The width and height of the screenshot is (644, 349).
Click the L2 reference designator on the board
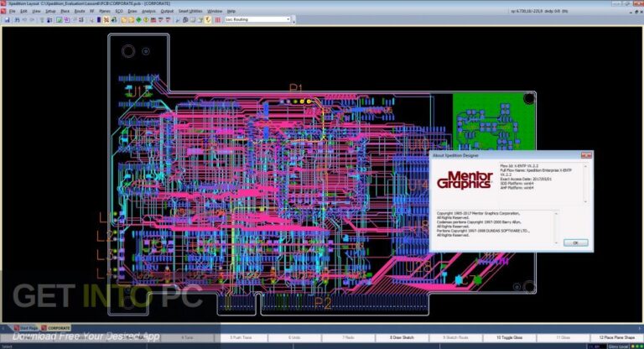click(x=105, y=236)
